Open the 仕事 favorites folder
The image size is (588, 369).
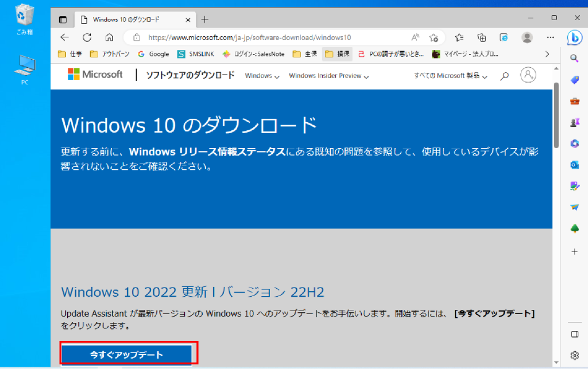[70, 54]
